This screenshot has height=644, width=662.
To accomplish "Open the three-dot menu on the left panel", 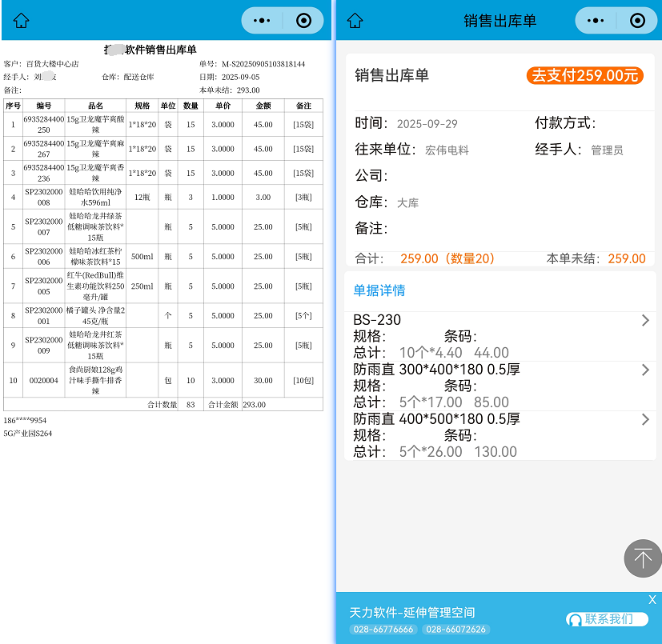I will point(263,21).
